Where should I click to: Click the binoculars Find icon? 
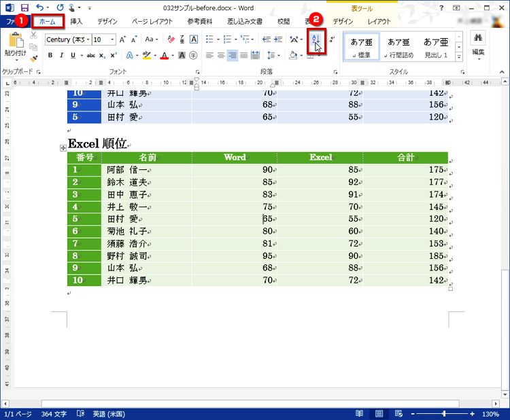(x=478, y=38)
